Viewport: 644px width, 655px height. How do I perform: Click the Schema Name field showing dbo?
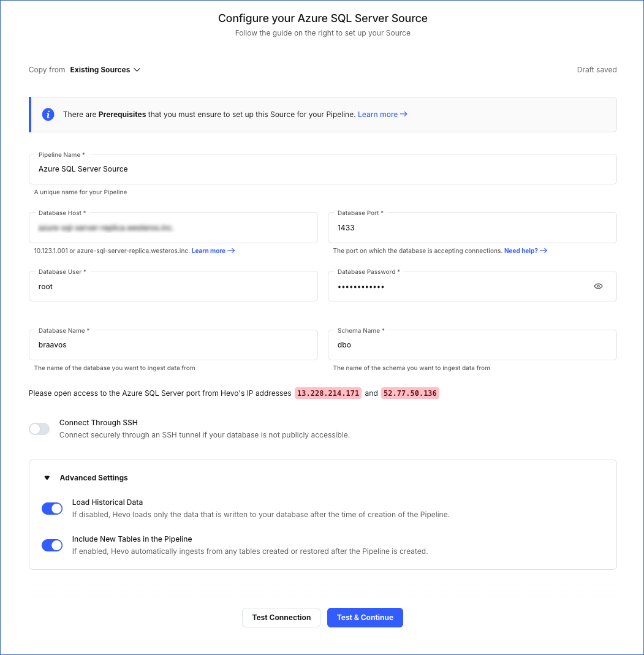pos(472,344)
